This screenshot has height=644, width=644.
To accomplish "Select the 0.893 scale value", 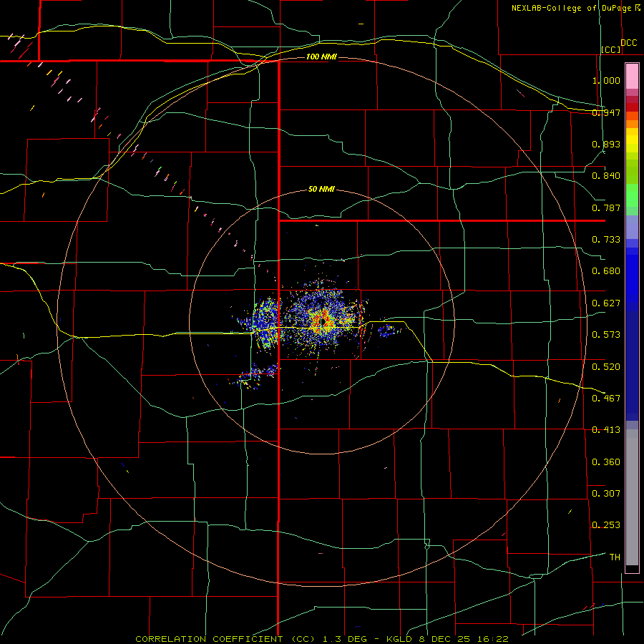I will click(606, 144).
